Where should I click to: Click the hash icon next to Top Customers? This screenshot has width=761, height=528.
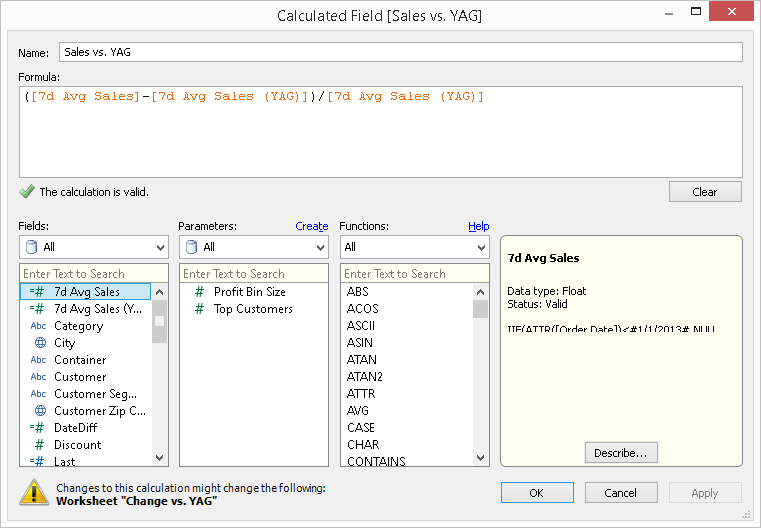[199, 309]
